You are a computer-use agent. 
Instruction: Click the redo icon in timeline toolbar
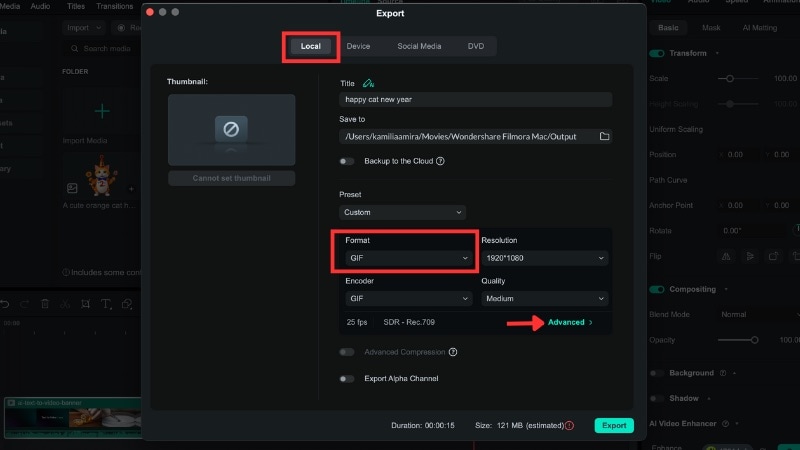[24, 304]
